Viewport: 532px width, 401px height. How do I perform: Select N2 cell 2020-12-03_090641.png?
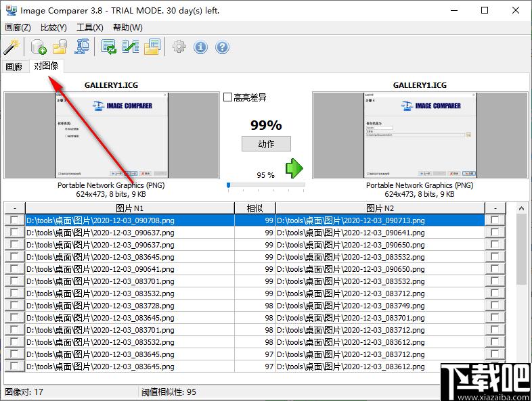(x=380, y=233)
